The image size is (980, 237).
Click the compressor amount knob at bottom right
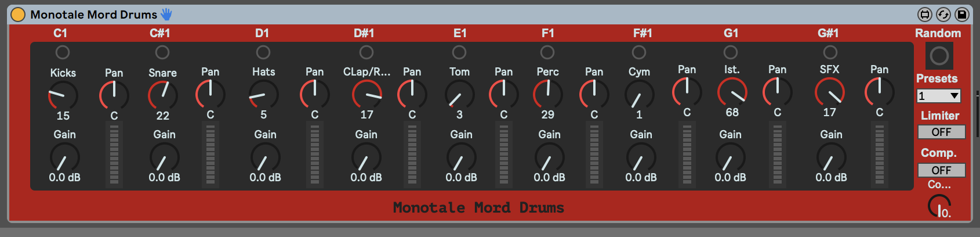[x=939, y=206]
